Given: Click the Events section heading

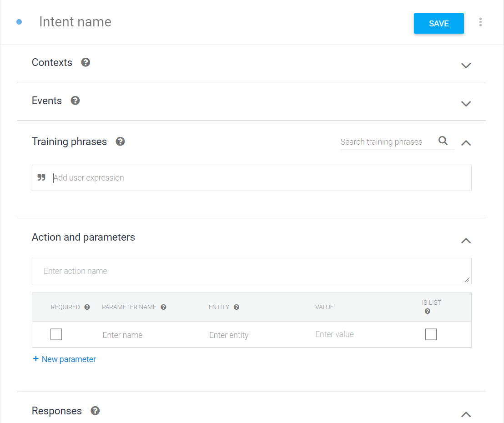Looking at the screenshot, I should [46, 101].
